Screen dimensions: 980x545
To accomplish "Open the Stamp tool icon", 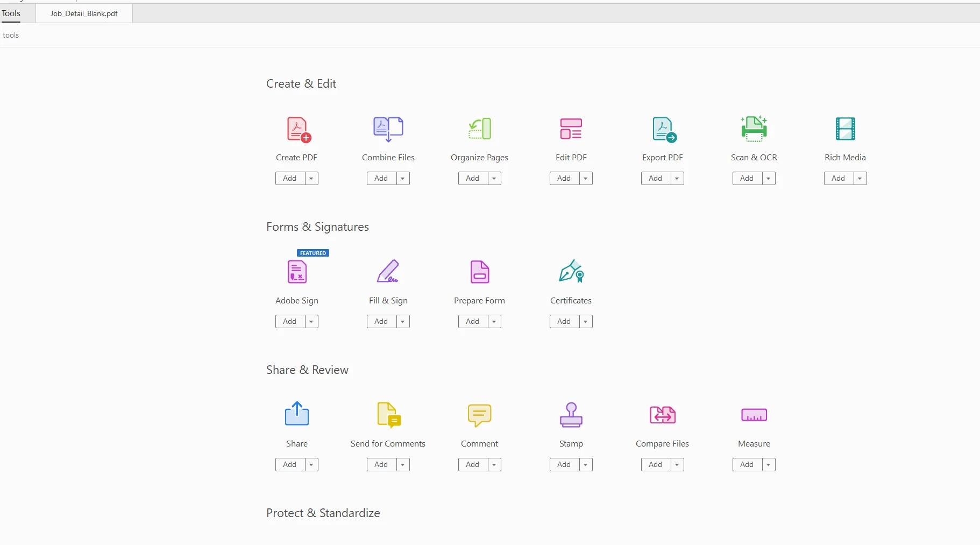I will coord(571,415).
